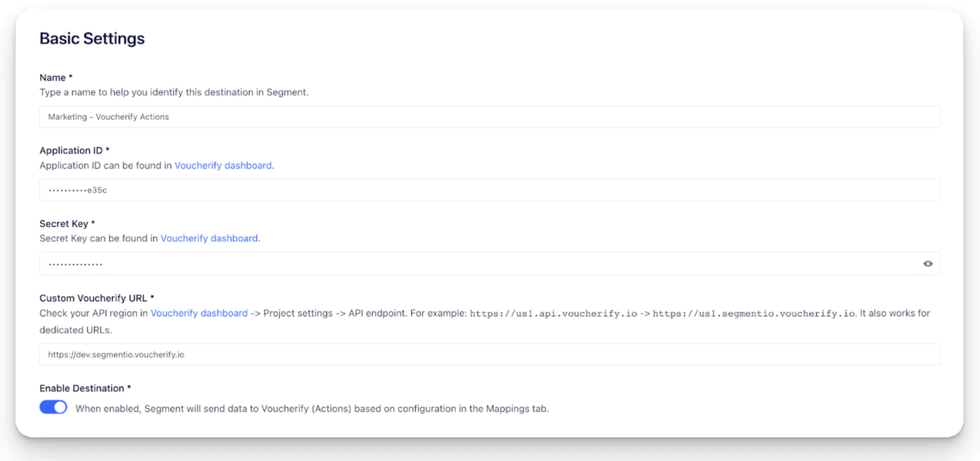The height and width of the screenshot is (461, 980).
Task: Click the "Secret Key can be found in" text
Action: point(98,238)
